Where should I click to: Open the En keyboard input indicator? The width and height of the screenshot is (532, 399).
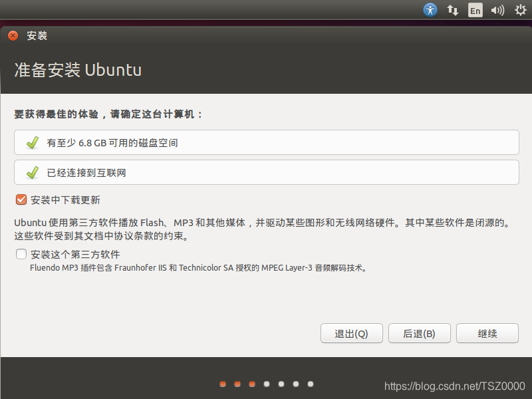(x=475, y=10)
